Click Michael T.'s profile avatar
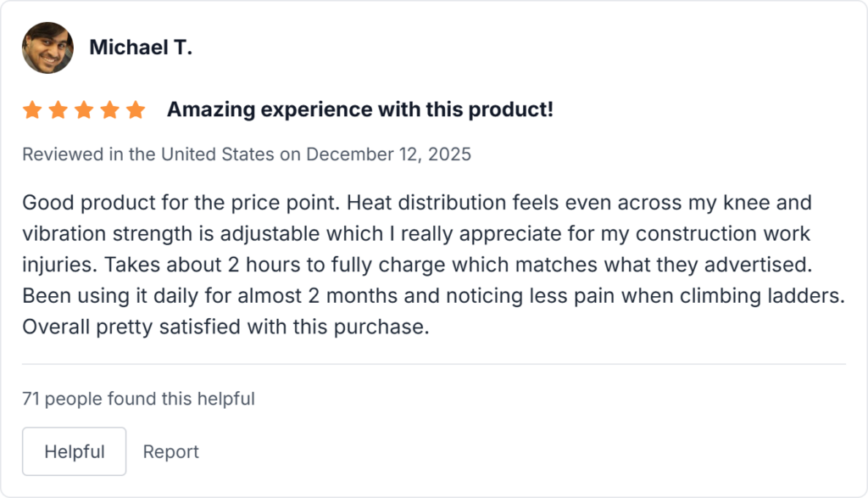Image resolution: width=868 pixels, height=498 pixels. (47, 48)
